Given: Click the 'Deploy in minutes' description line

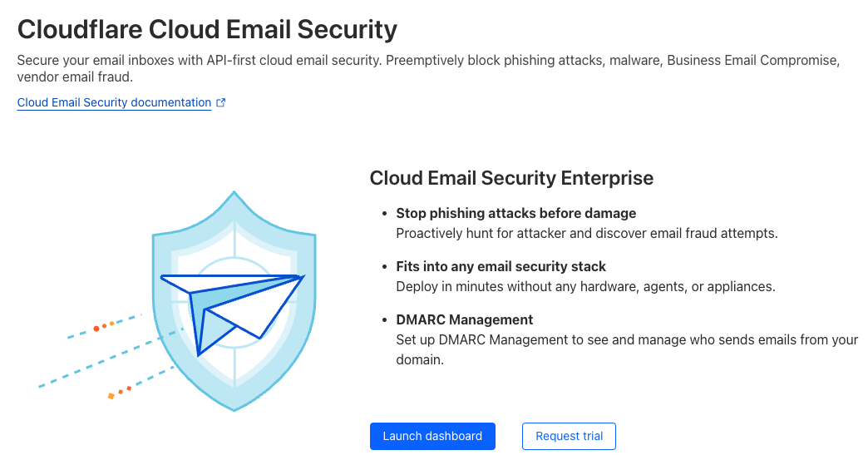Looking at the screenshot, I should tap(585, 286).
